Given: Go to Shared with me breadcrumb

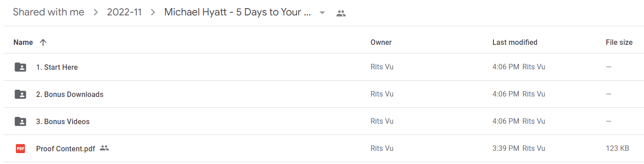Looking at the screenshot, I should [x=49, y=12].
